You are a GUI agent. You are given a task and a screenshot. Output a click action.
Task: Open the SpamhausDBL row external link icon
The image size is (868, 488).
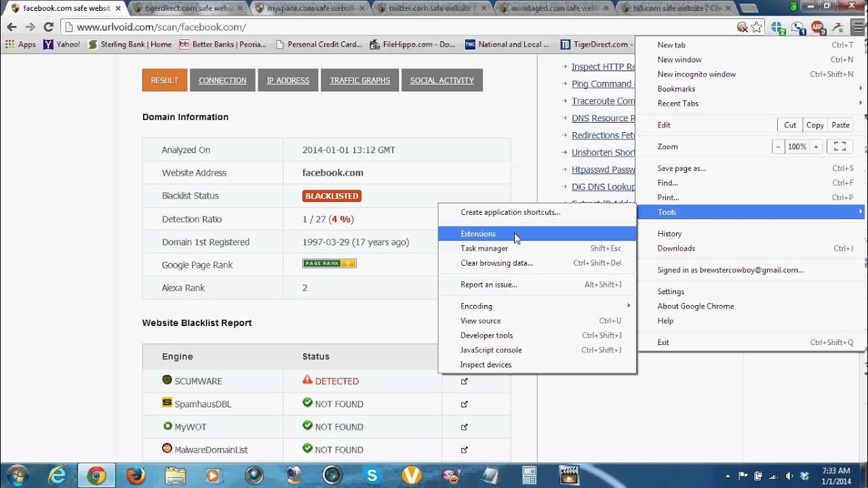(x=465, y=404)
